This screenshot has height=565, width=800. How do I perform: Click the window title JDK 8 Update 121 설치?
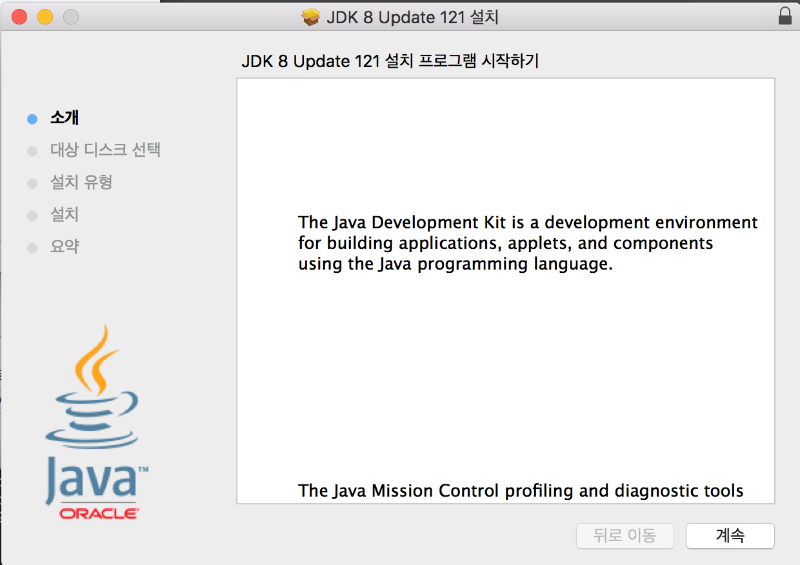[x=412, y=17]
